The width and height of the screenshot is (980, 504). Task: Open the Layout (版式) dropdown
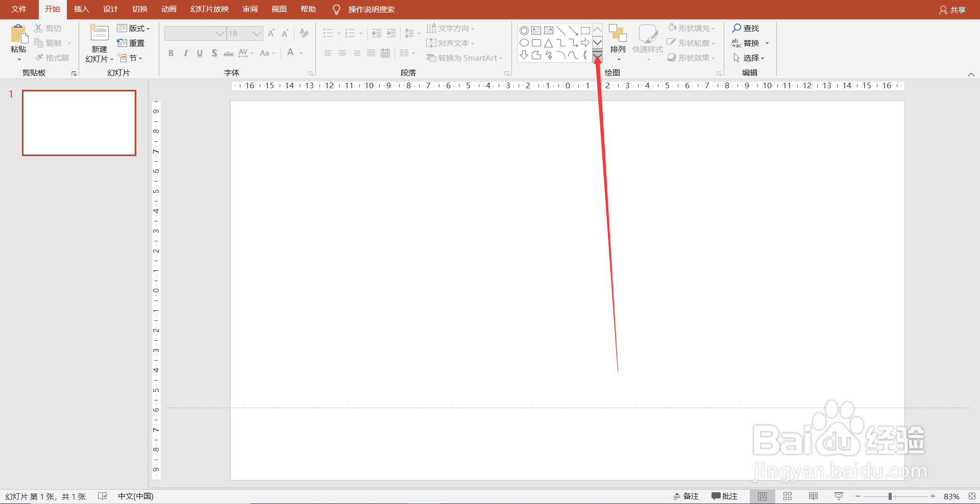[x=133, y=28]
